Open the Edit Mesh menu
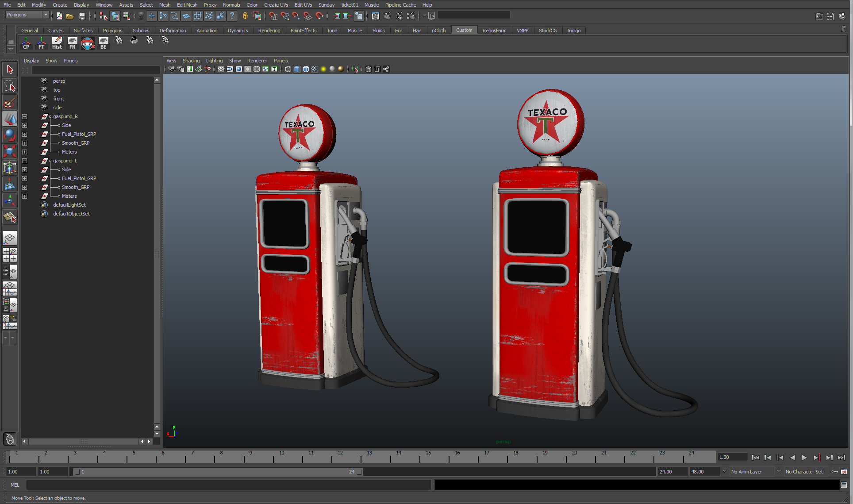The height and width of the screenshot is (504, 853). coord(187,5)
